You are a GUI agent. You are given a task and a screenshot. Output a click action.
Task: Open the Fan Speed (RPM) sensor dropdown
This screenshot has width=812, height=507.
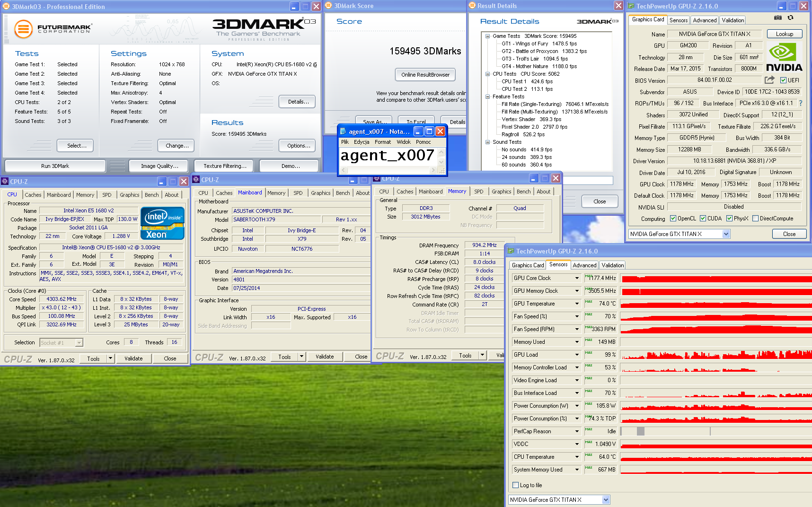click(577, 329)
